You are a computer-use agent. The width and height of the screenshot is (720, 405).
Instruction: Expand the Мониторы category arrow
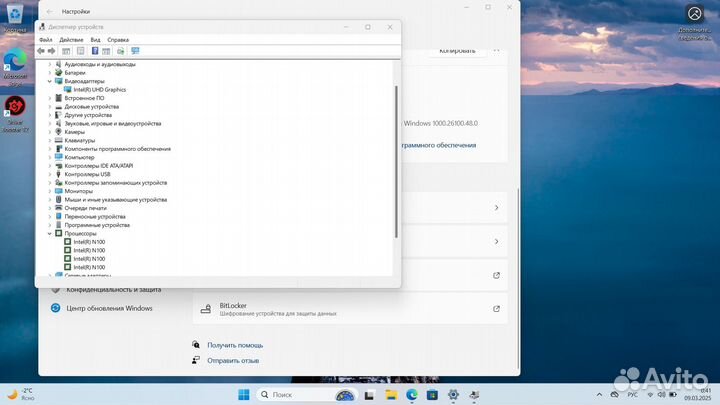50,191
